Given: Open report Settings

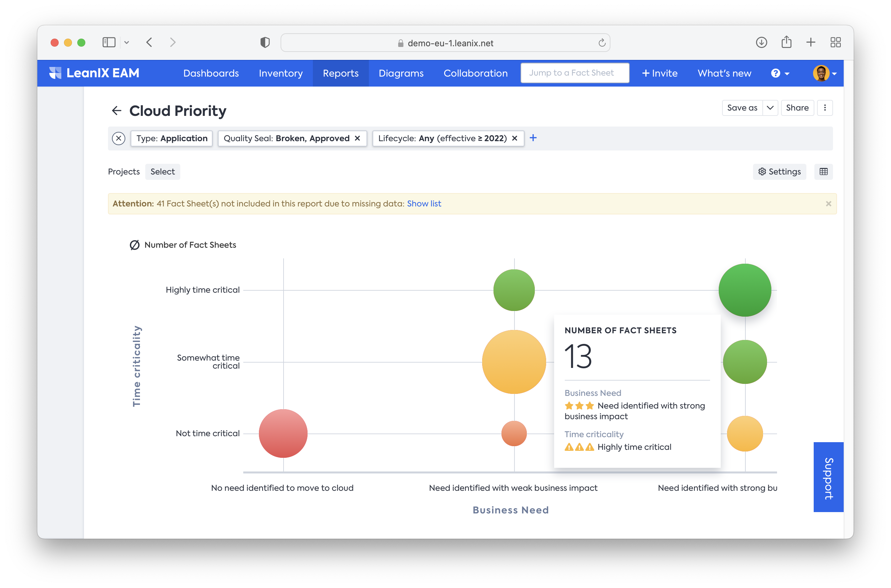Looking at the screenshot, I should tap(779, 172).
